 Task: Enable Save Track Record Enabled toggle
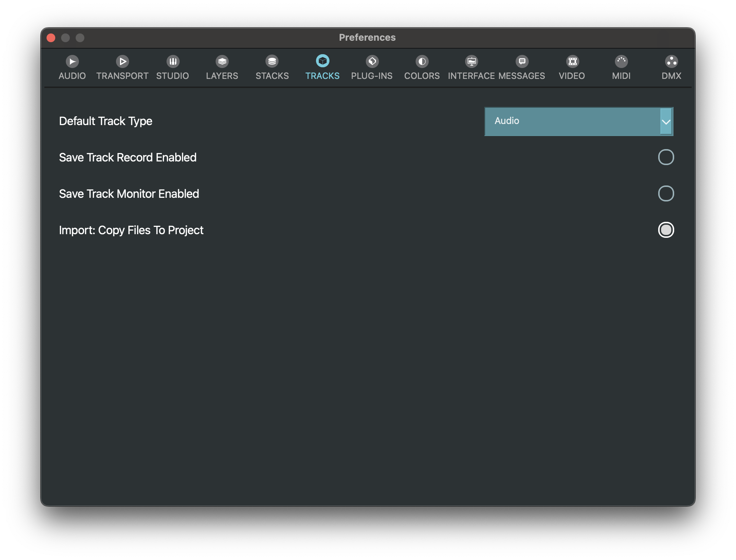(666, 157)
